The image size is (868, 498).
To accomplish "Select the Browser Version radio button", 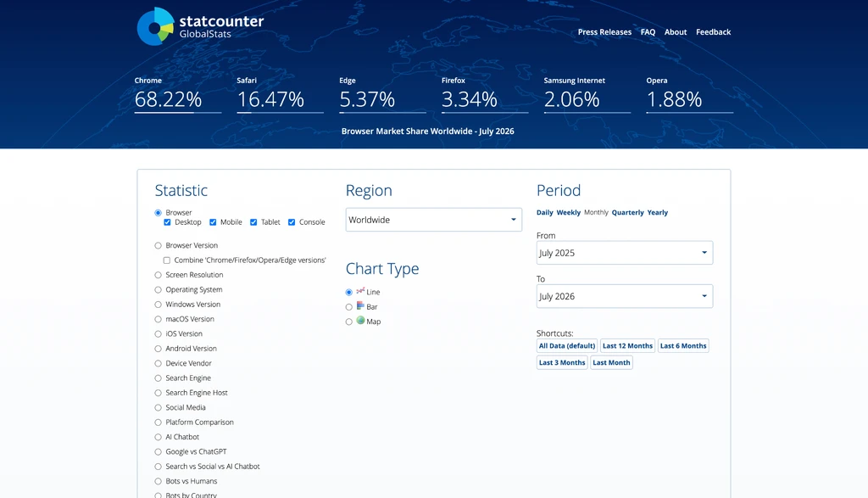I will (x=159, y=245).
